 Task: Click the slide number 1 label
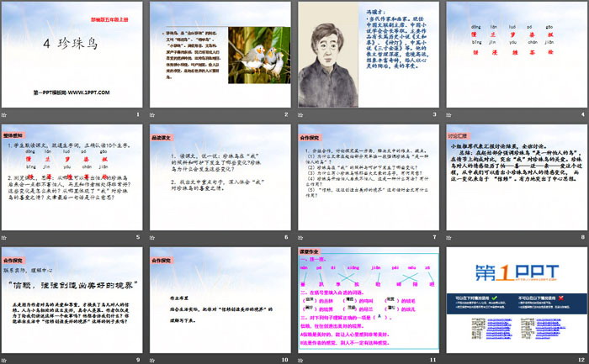[x=138, y=114]
